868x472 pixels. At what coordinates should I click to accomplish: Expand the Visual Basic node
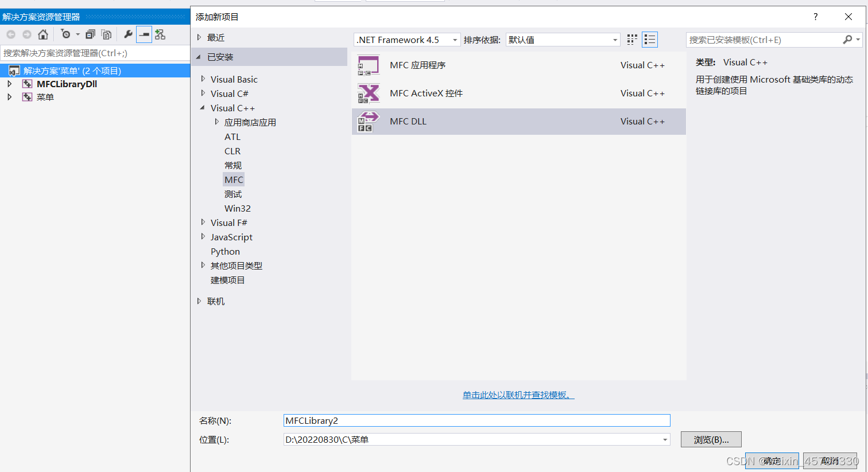[x=203, y=79]
